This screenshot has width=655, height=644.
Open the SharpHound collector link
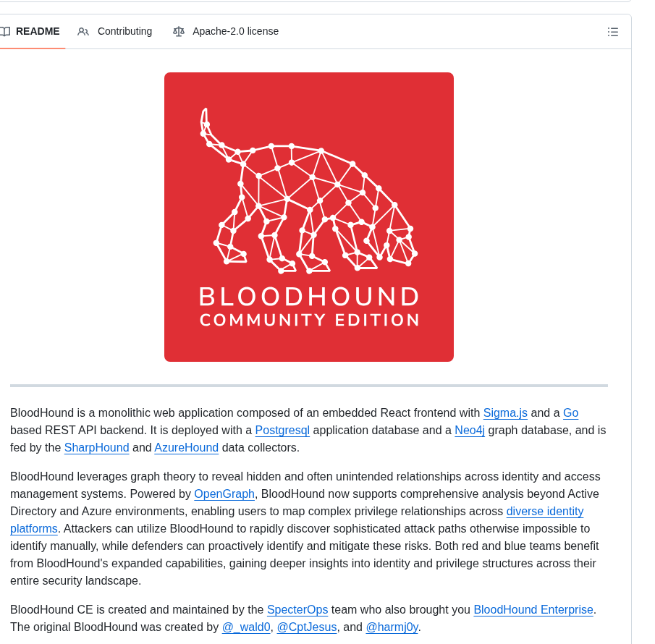[x=96, y=448]
